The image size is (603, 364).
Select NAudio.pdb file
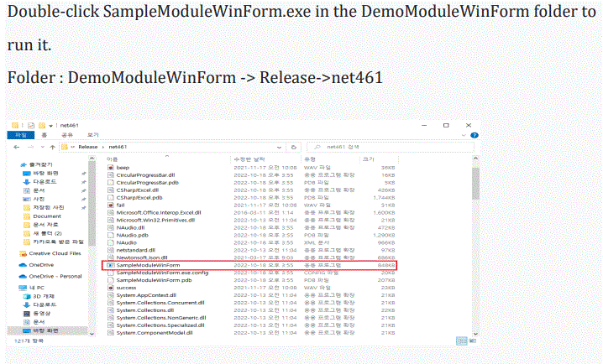point(133,236)
